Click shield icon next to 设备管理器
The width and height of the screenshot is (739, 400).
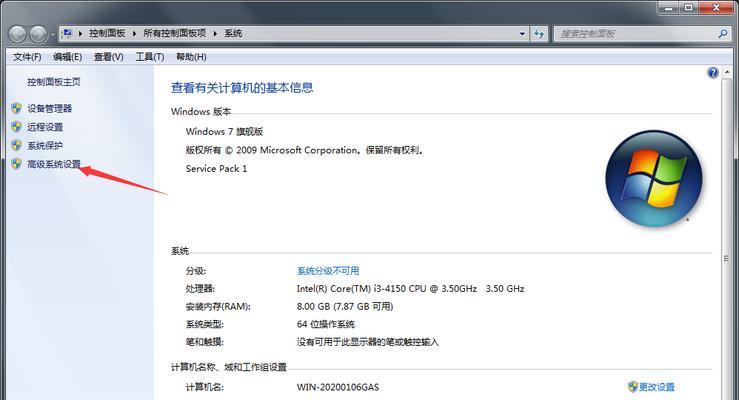pyautogui.click(x=16, y=108)
